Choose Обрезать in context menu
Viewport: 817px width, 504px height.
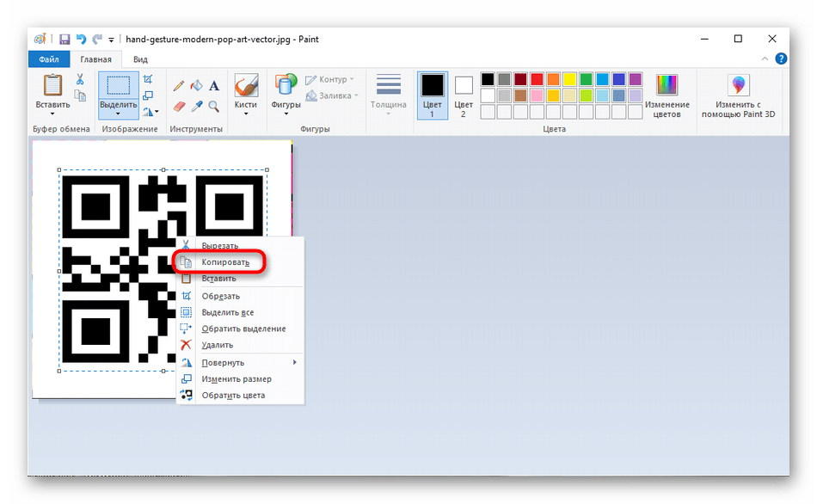[x=240, y=296]
